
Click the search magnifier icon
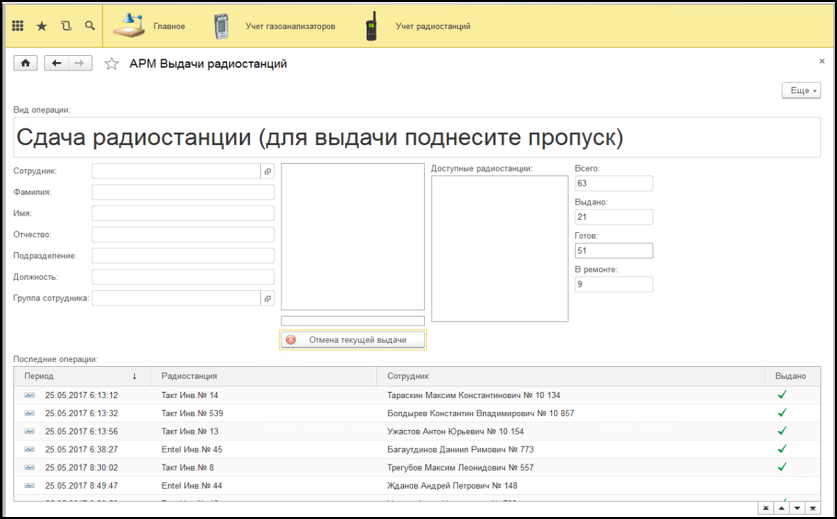tap(90, 26)
